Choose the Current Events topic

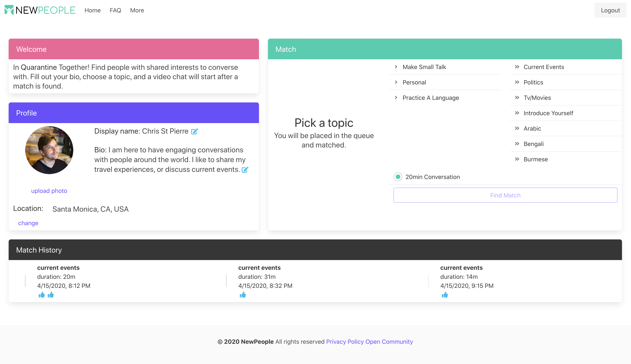coord(543,67)
